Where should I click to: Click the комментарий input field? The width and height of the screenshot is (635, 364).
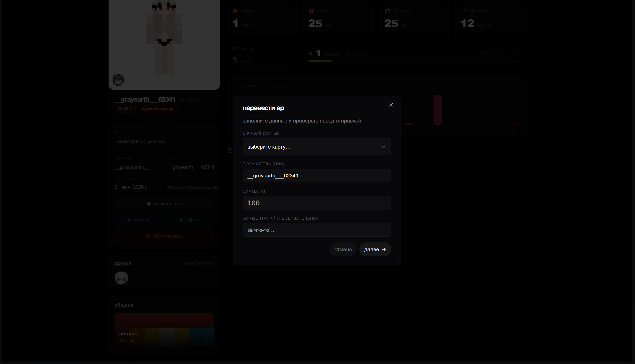[x=317, y=230]
